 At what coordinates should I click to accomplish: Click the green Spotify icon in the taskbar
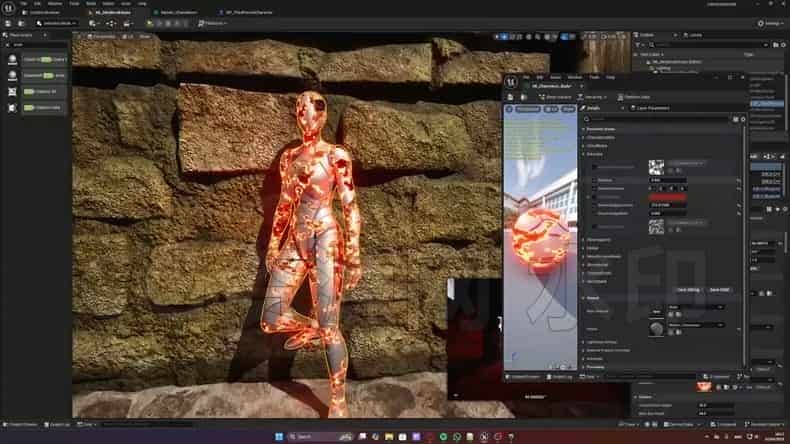point(443,436)
